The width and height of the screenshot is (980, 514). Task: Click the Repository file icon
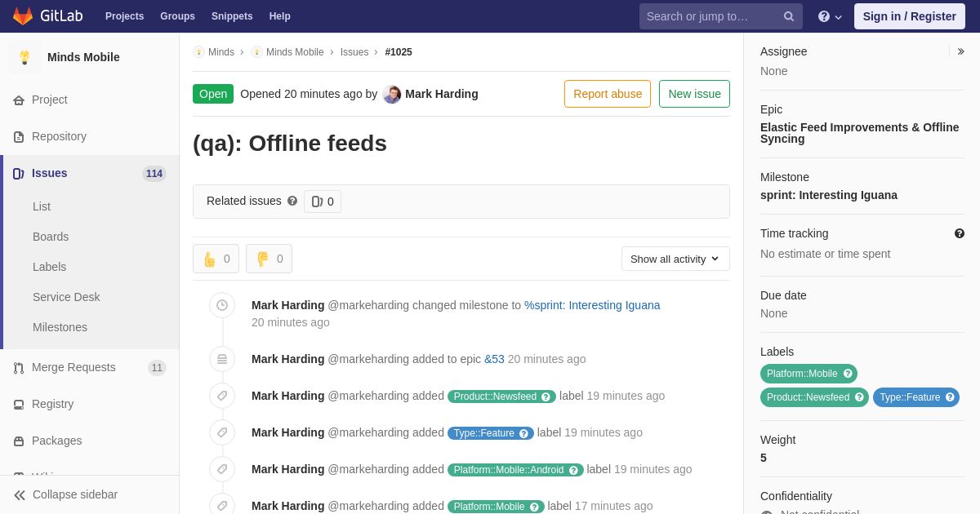[19, 137]
